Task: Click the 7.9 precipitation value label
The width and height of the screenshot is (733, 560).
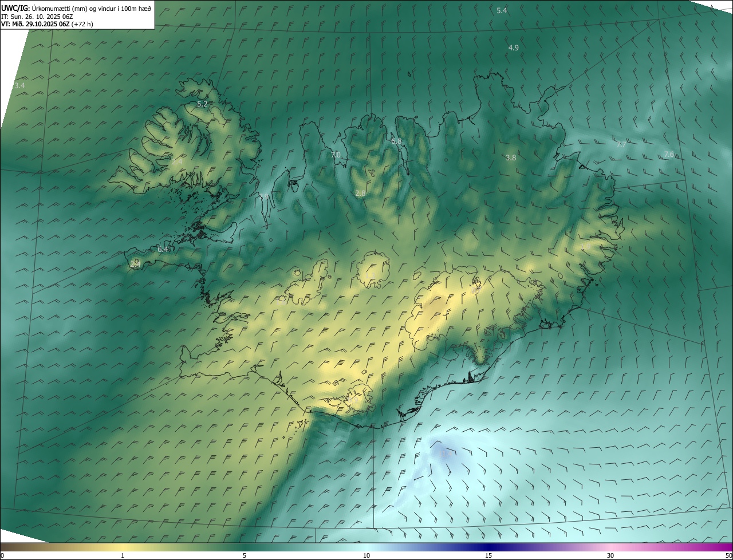Action: (x=265, y=196)
